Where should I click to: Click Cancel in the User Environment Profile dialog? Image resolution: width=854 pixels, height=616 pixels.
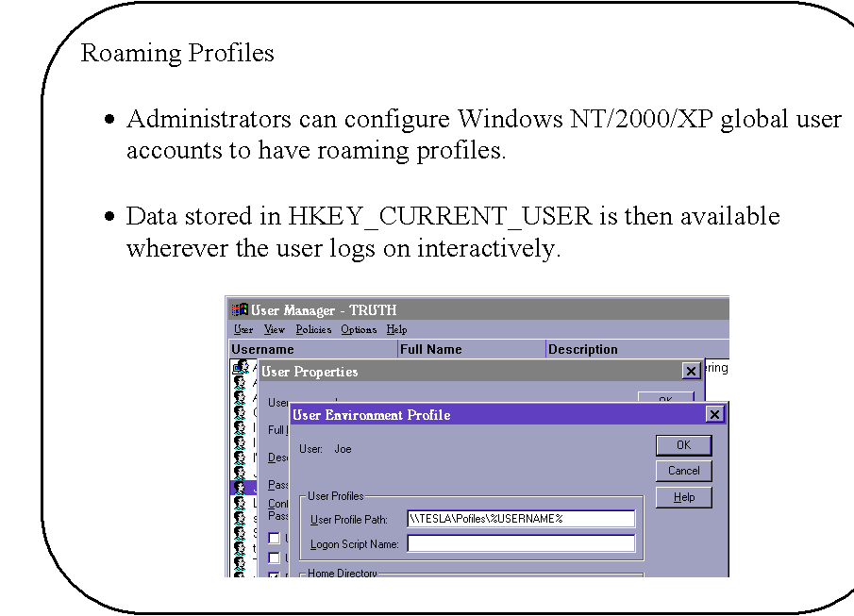coord(684,471)
